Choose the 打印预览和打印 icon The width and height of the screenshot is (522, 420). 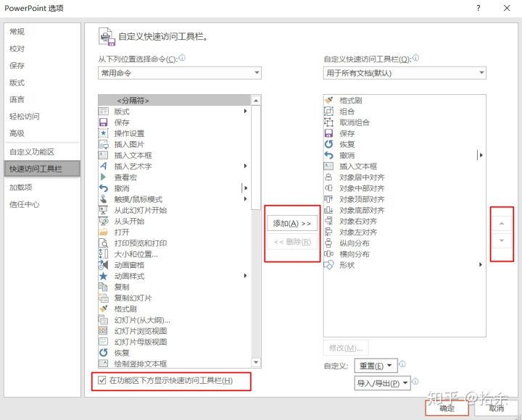point(104,243)
